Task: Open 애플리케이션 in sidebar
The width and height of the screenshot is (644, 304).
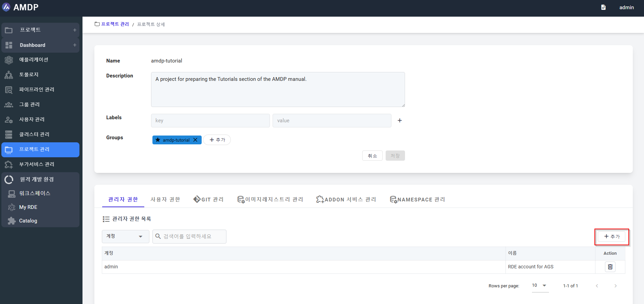Action: click(40, 60)
